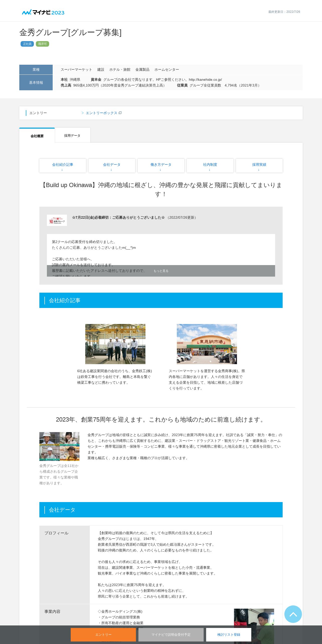Click the マイナビ2023 logo
Screen dimensions: 322x644
43,12
